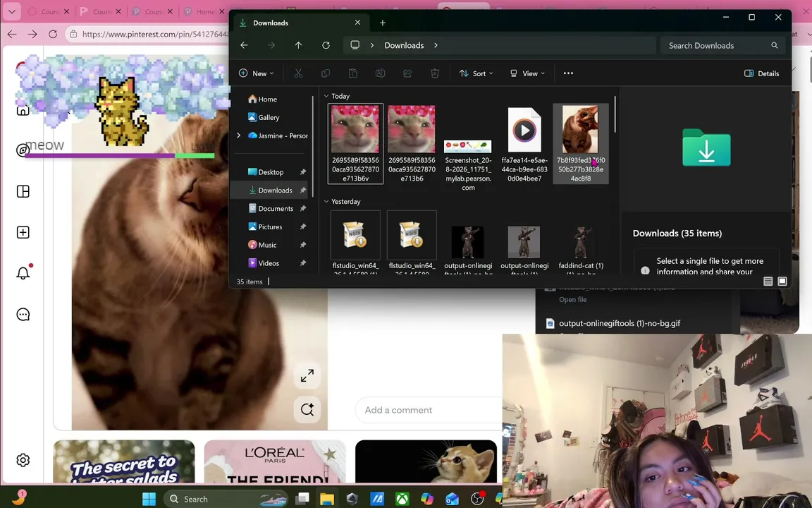Open File Explorer from the taskbar
The height and width of the screenshot is (508, 812).
coord(327,499)
